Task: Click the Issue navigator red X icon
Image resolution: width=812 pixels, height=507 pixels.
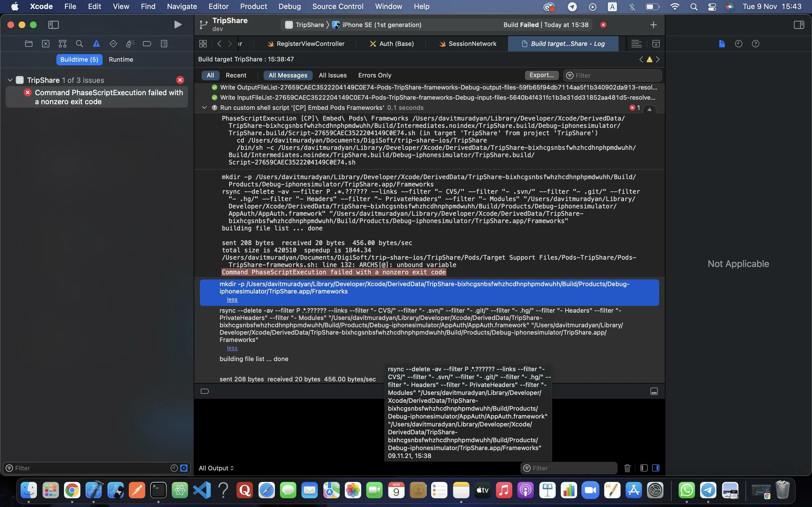Action: (180, 80)
